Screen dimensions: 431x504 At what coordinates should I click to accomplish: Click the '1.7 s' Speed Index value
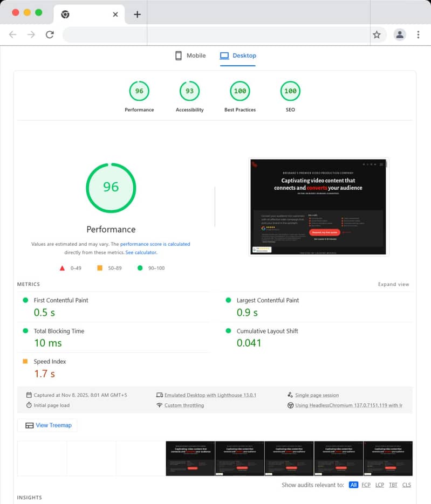44,374
